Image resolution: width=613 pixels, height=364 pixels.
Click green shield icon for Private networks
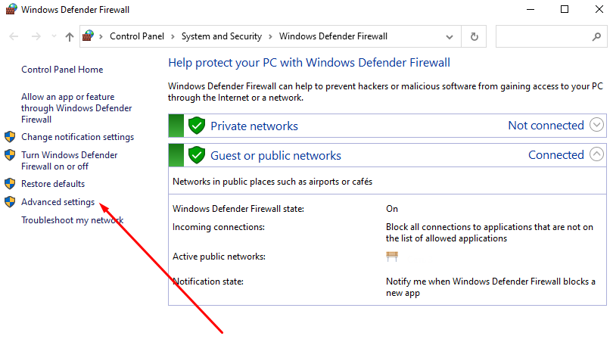pyautogui.click(x=197, y=126)
